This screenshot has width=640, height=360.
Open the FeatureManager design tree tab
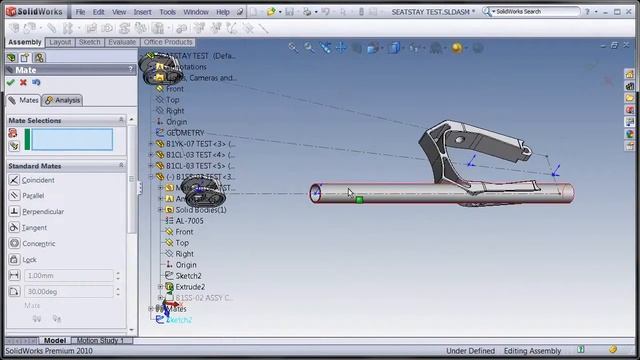11,58
